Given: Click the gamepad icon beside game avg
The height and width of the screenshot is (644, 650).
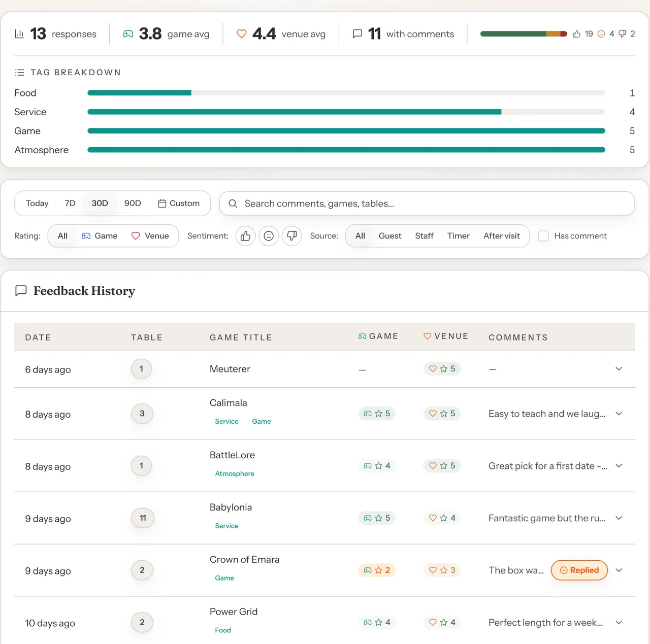Looking at the screenshot, I should [x=128, y=34].
